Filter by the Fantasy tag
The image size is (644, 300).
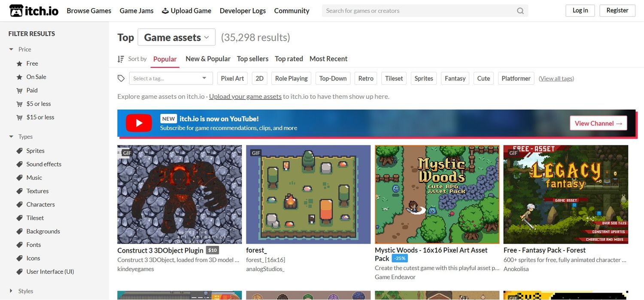(x=455, y=78)
